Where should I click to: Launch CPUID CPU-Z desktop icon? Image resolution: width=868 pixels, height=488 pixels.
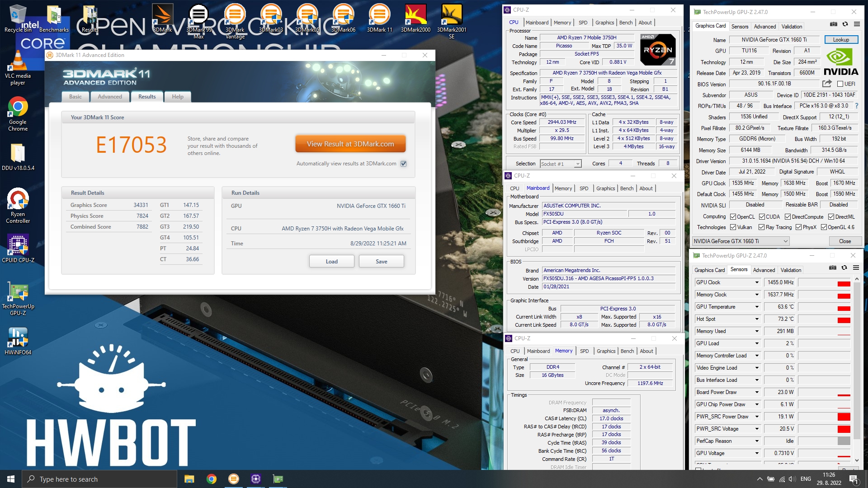tap(18, 249)
